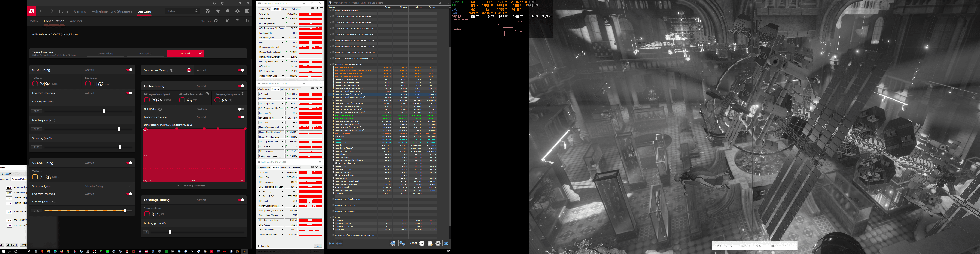Switch to the Home tab in Radeon Software
980x254 pixels.
click(64, 11)
